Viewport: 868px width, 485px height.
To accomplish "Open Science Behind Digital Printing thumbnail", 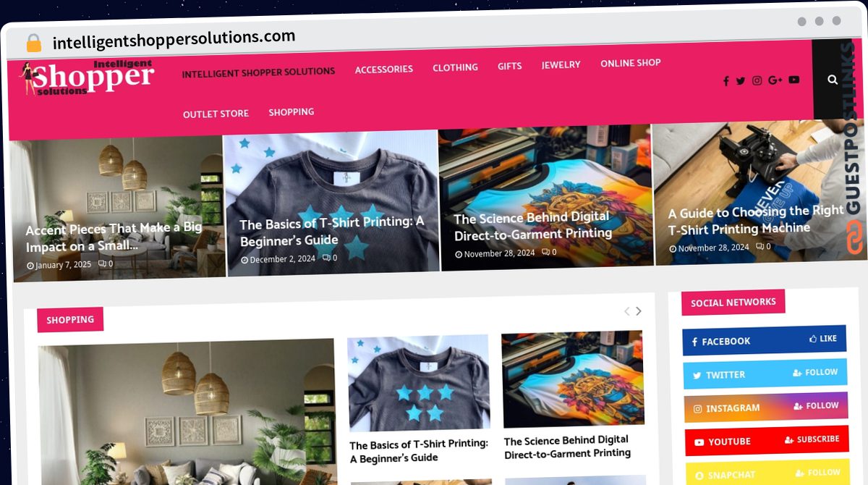I will pyautogui.click(x=573, y=379).
